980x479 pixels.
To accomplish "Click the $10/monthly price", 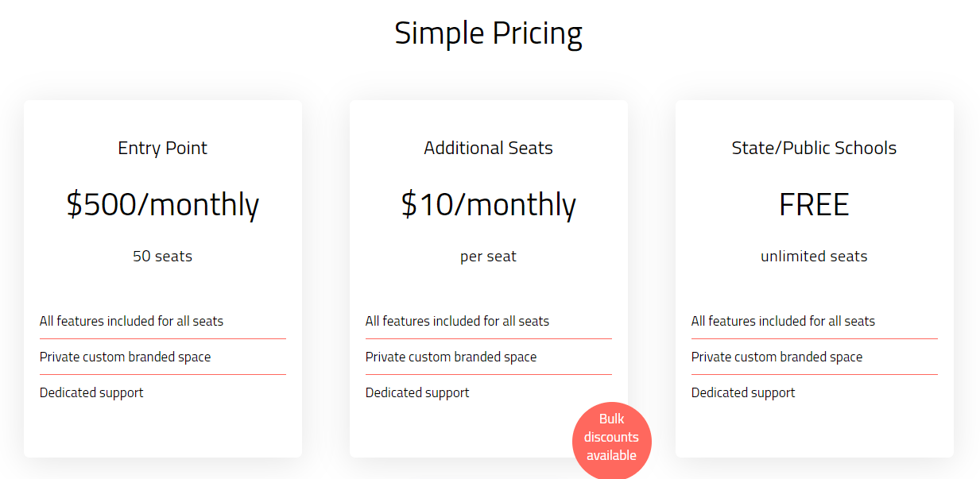I will (x=488, y=205).
